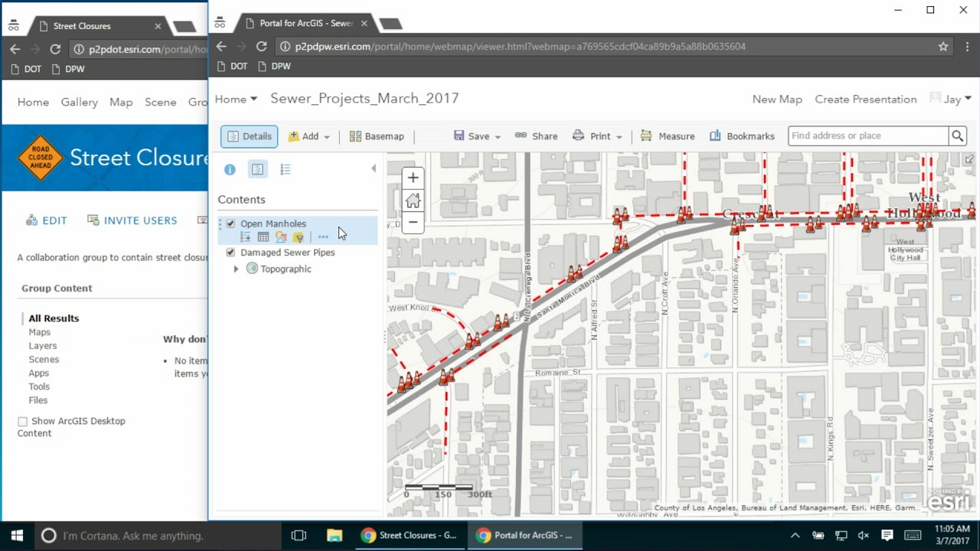
Task: Select All Results filter
Action: (x=54, y=318)
